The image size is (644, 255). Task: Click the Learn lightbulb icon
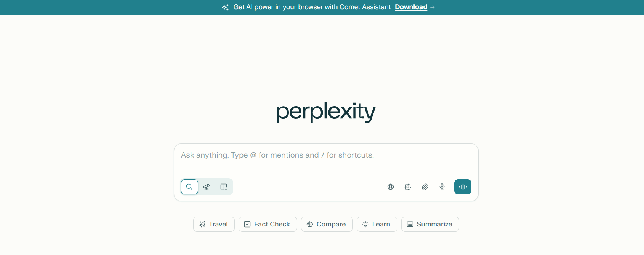(x=365, y=224)
